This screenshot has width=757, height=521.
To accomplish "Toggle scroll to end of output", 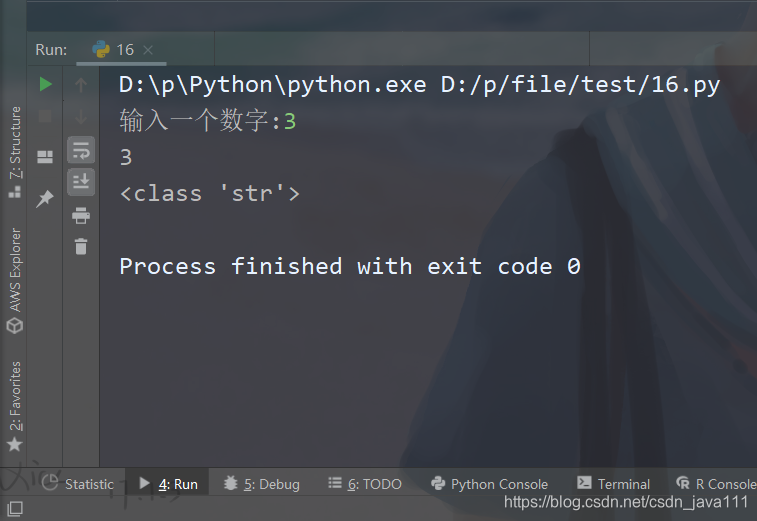I will coord(81,182).
